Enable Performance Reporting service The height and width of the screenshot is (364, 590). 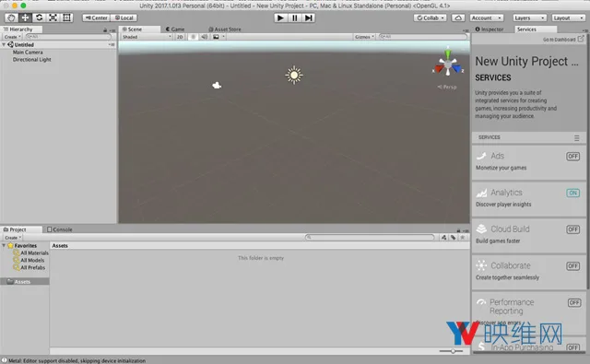click(574, 302)
